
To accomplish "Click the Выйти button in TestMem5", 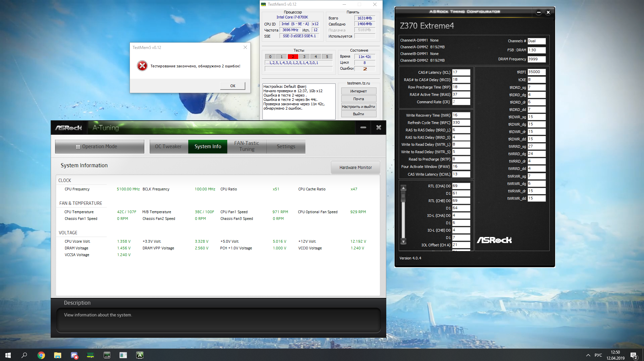I will pyautogui.click(x=358, y=114).
